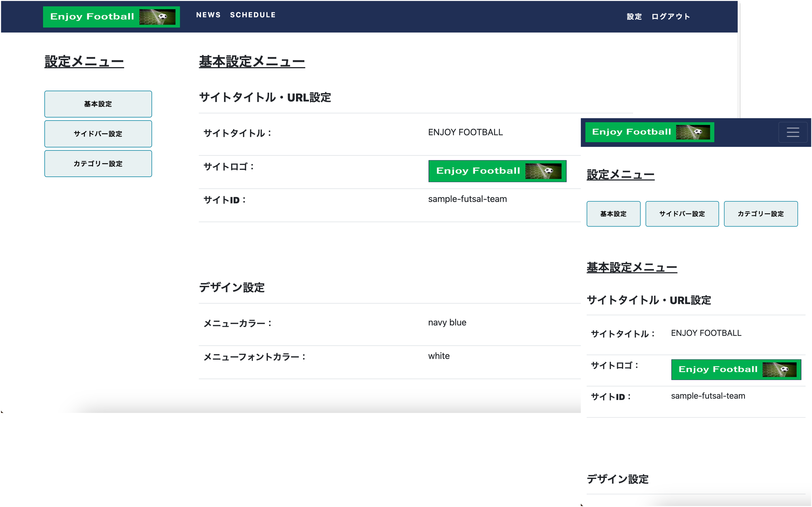This screenshot has height=507, width=812.
Task: Open サイドバー設定 from the settings menu
Action: click(98, 134)
